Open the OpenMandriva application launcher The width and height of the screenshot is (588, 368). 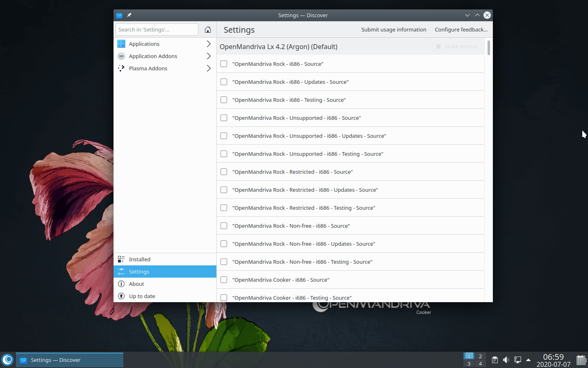[x=8, y=360]
